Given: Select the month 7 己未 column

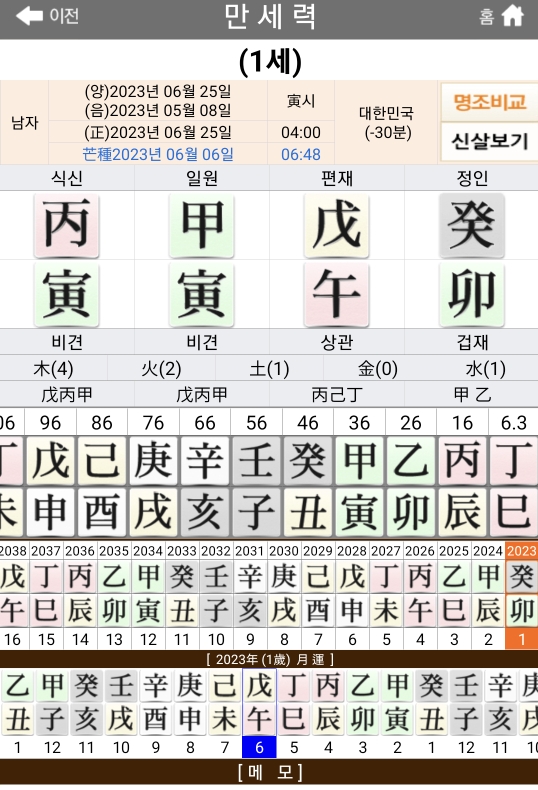Looking at the screenshot, I should (225, 713).
